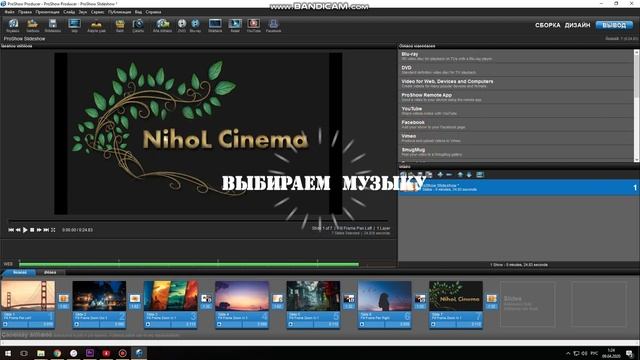Click the Capture camera toolbar icon
The height and width of the screenshot is (360, 640).
tap(138, 24)
